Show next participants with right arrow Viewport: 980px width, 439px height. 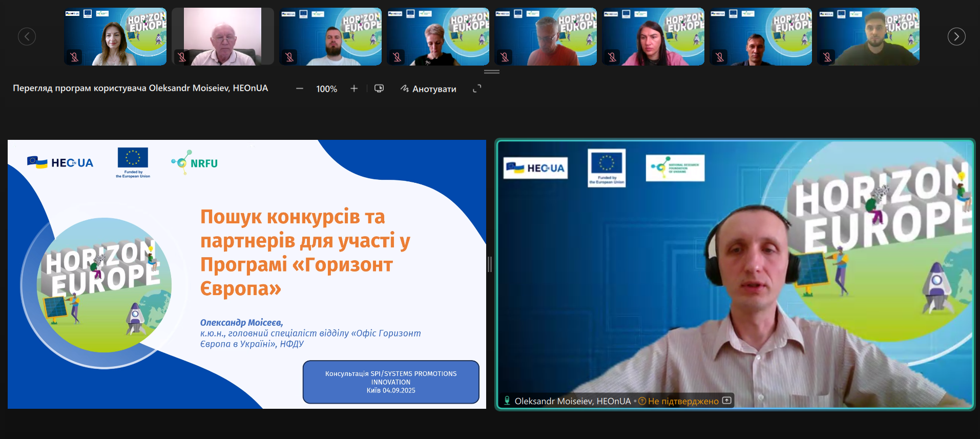pos(956,36)
